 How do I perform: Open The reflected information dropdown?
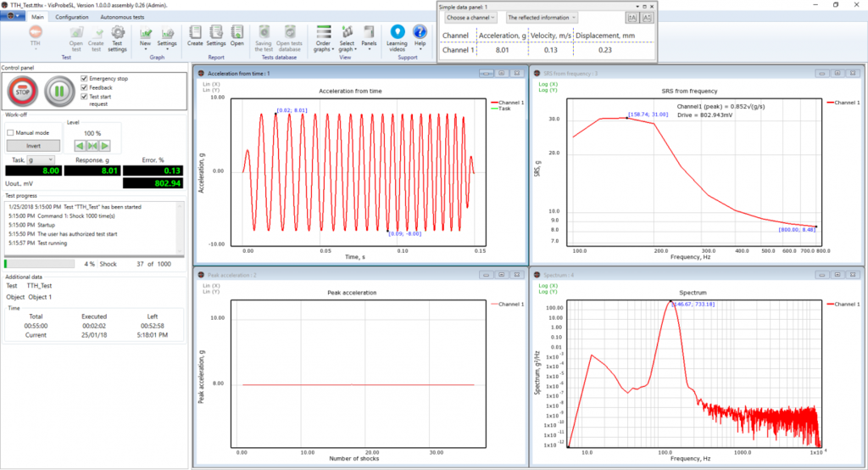point(541,17)
